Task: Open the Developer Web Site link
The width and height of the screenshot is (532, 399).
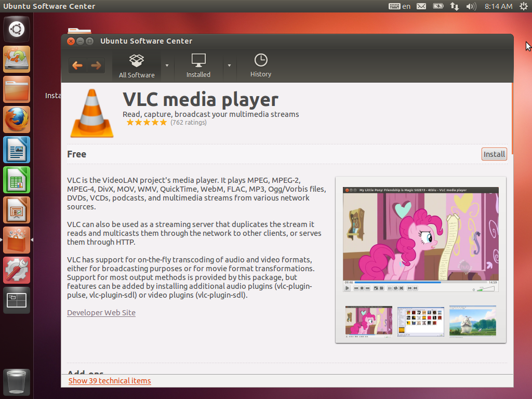Action: pyautogui.click(x=101, y=312)
